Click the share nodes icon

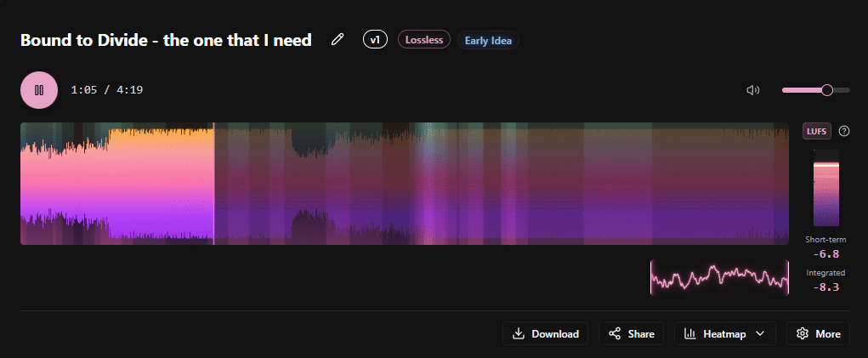click(x=615, y=334)
